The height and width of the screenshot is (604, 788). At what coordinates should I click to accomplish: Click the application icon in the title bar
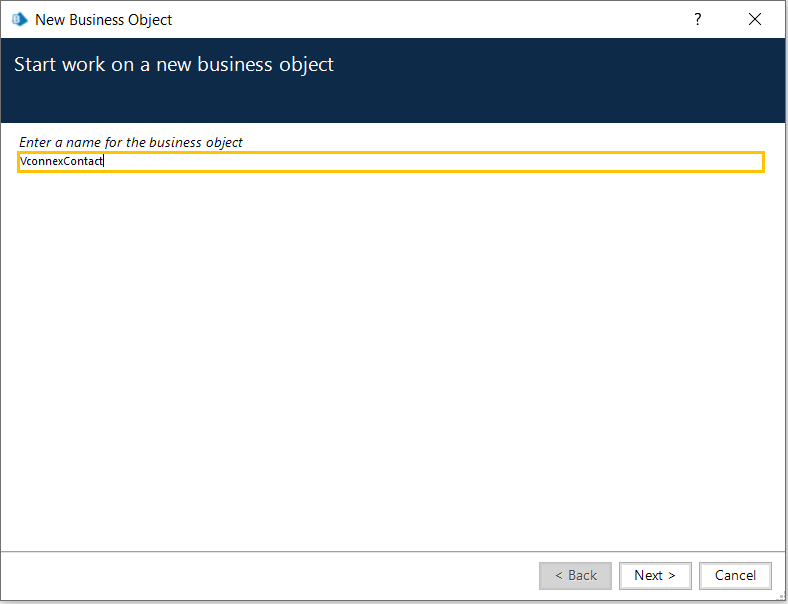click(x=19, y=19)
